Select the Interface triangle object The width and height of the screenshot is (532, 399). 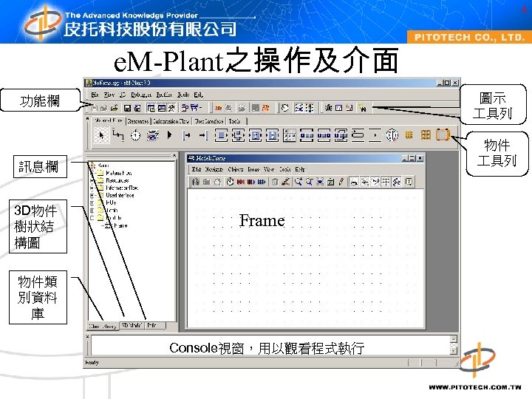[x=170, y=135]
